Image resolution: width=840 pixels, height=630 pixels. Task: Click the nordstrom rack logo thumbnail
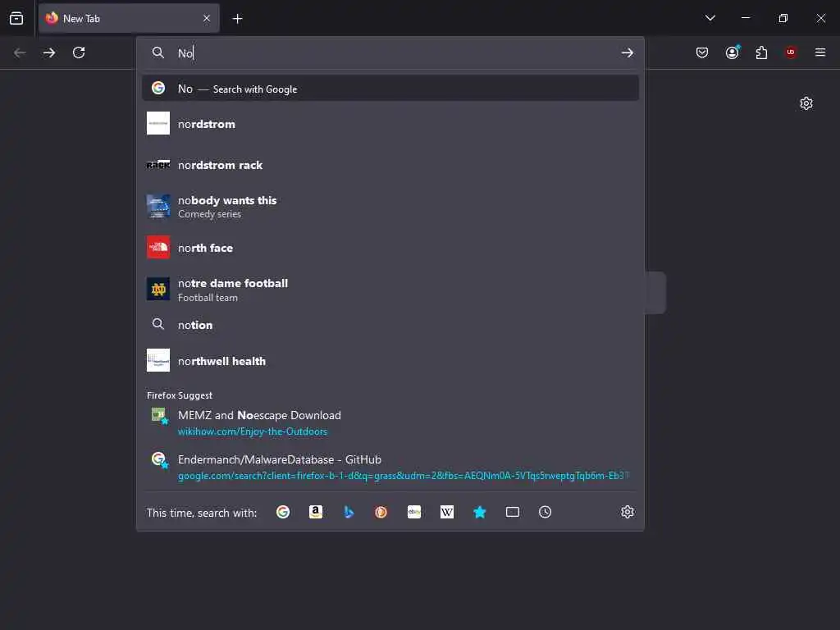pyautogui.click(x=158, y=164)
